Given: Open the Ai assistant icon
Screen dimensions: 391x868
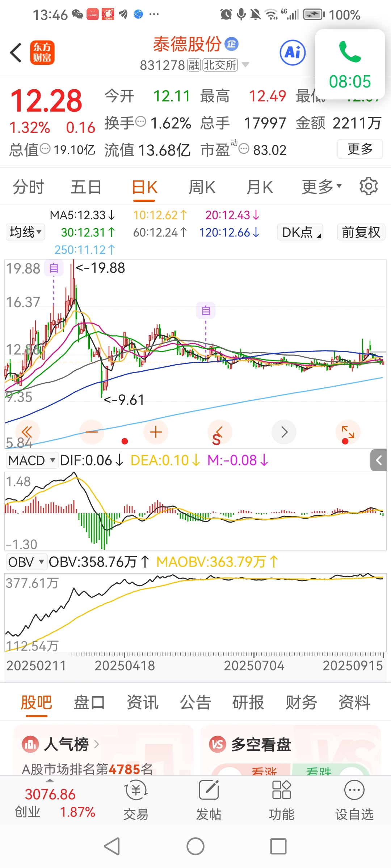Looking at the screenshot, I should pos(293,53).
